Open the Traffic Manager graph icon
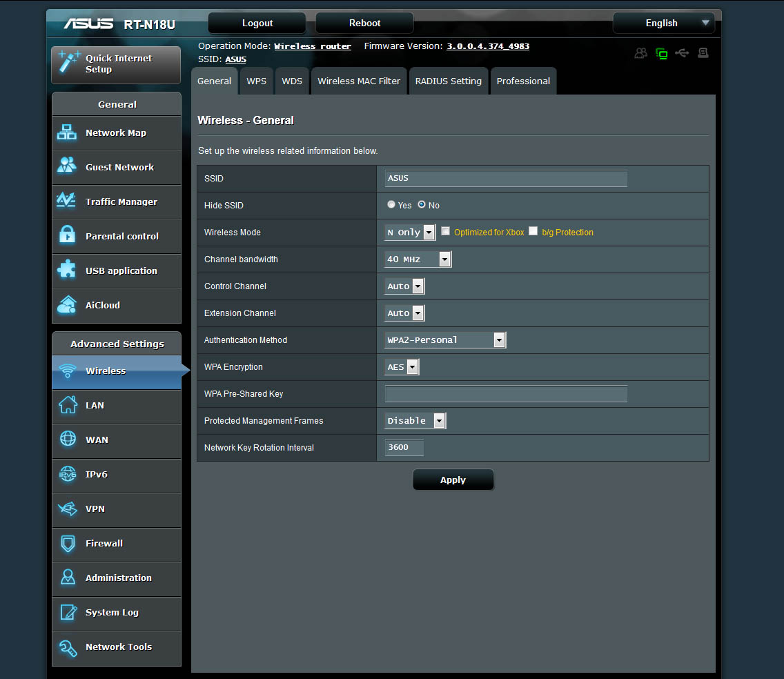The height and width of the screenshot is (679, 784). click(x=66, y=201)
